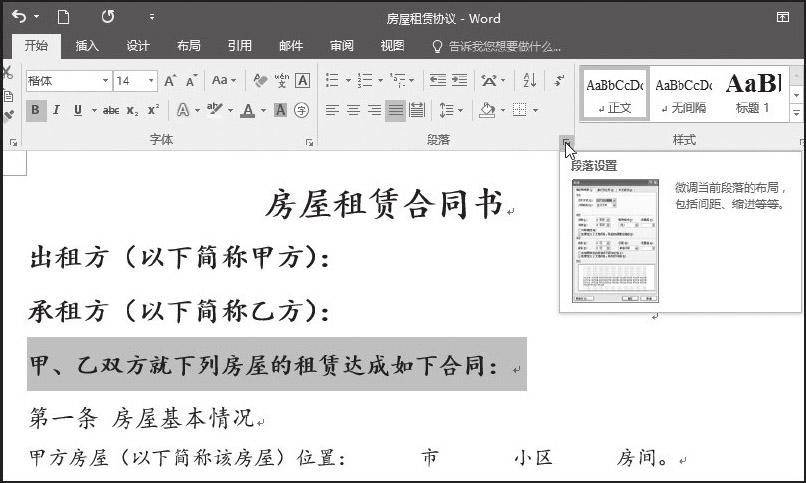
Task: Open the 设计 tab
Action: tap(138, 46)
